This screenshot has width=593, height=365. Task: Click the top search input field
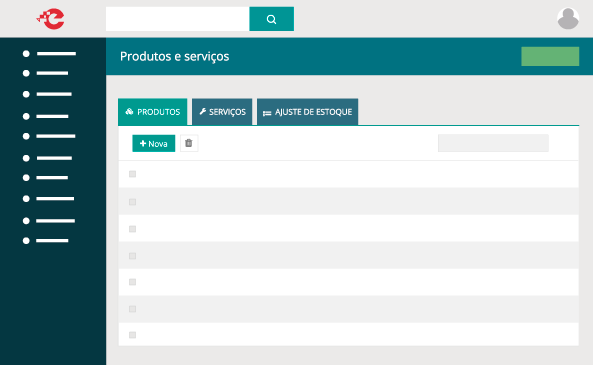click(177, 19)
